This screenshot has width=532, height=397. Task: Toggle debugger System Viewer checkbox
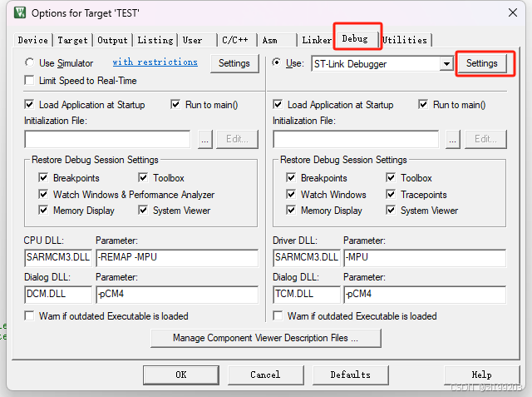click(x=391, y=211)
